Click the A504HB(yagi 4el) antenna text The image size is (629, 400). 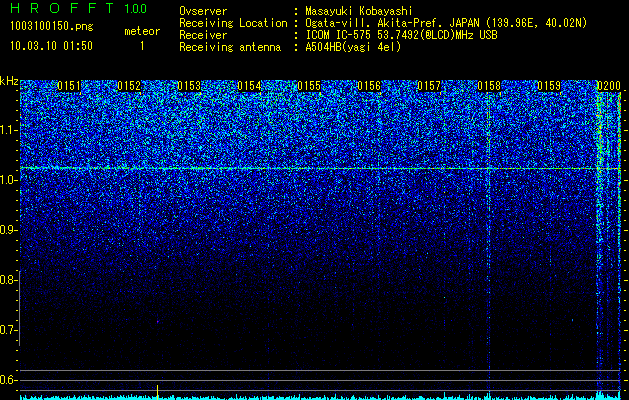[353, 47]
